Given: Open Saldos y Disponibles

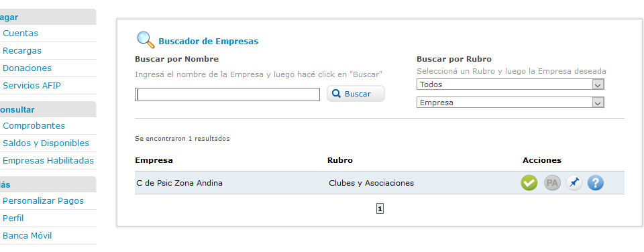Looking at the screenshot, I should coord(46,143).
